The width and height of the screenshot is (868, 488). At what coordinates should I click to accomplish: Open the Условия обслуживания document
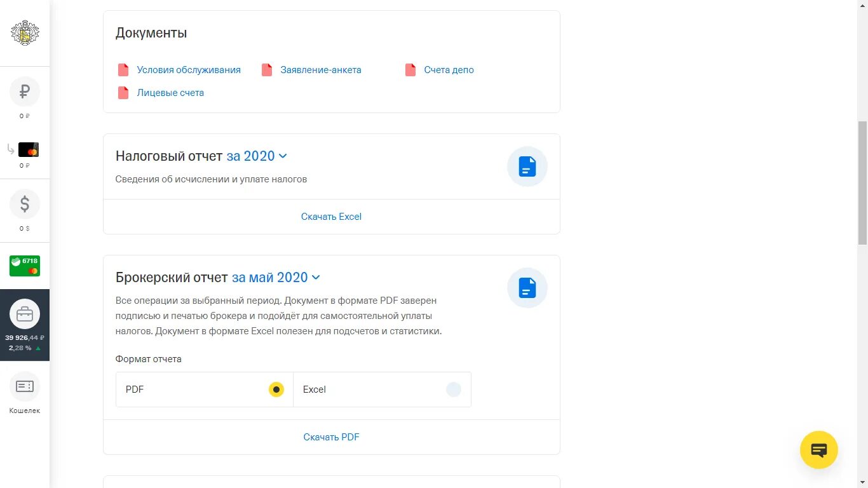(x=189, y=70)
